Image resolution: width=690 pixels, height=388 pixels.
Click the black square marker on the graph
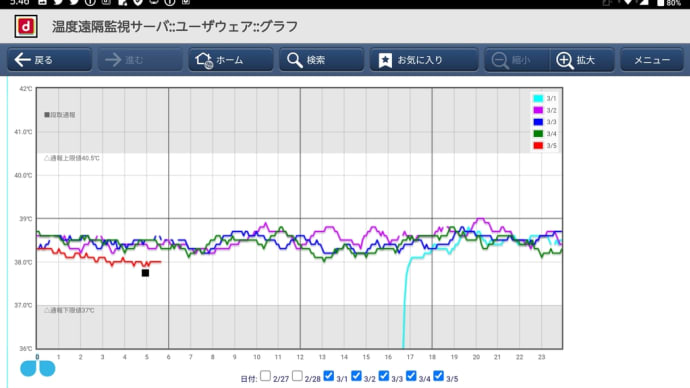click(x=145, y=273)
